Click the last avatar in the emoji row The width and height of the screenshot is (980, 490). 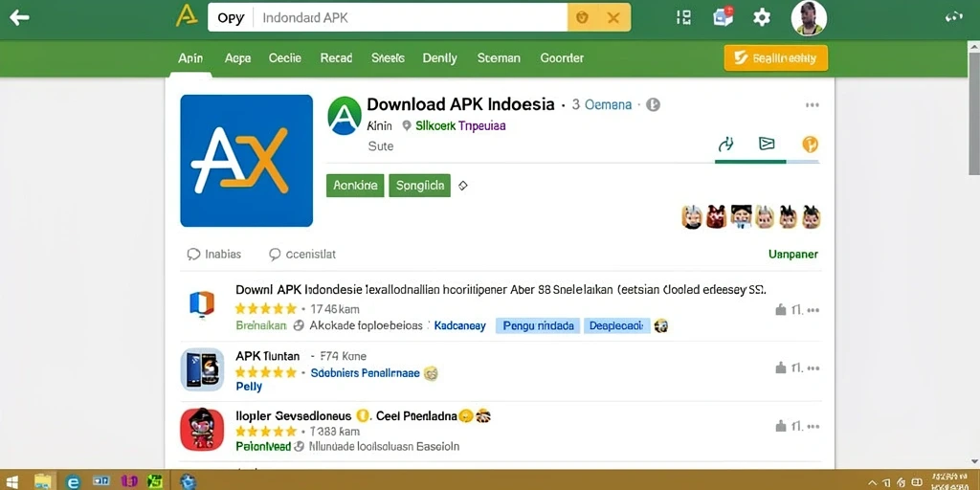(811, 217)
